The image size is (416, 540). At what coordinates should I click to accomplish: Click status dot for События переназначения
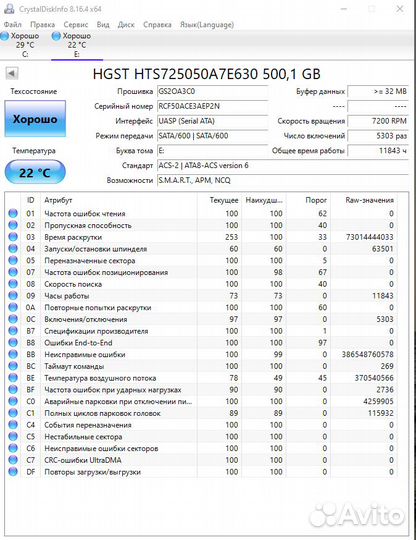tap(13, 425)
